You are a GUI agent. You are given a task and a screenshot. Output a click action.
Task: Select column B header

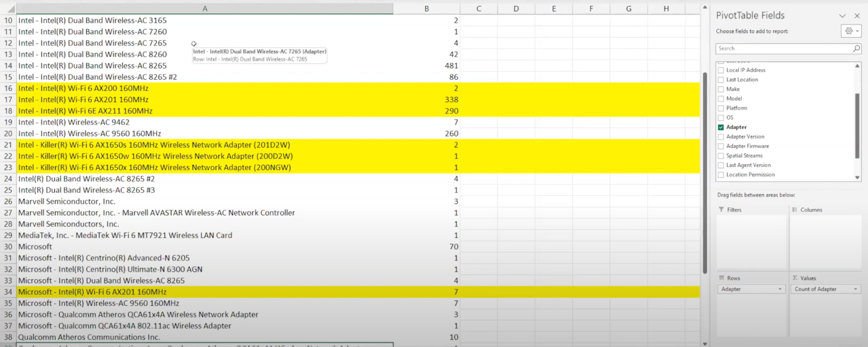[426, 9]
